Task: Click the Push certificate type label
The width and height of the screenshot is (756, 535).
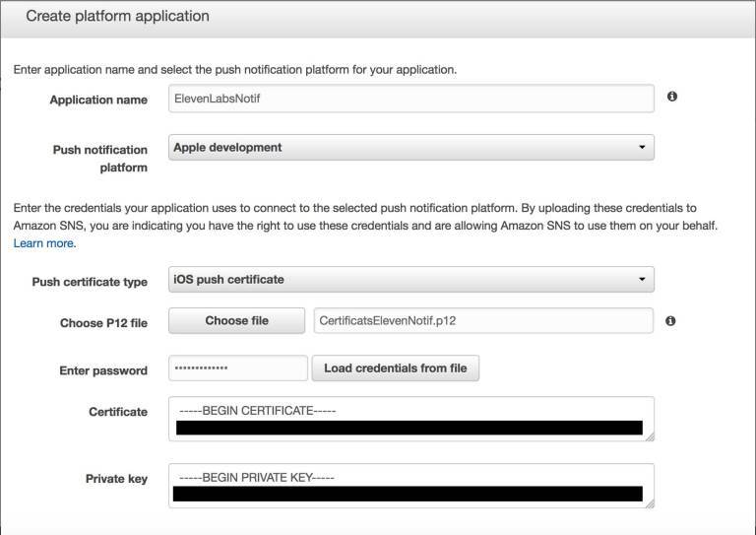Action: (x=90, y=282)
